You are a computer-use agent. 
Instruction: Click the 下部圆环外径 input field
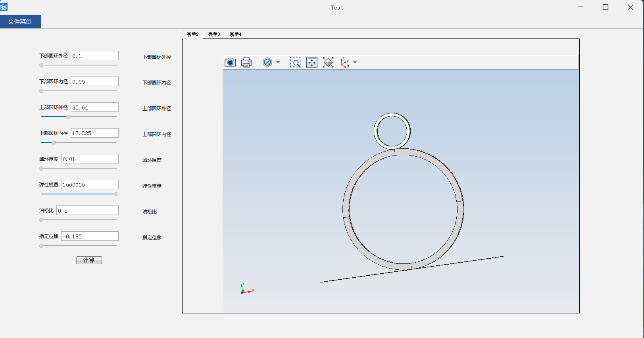click(94, 56)
